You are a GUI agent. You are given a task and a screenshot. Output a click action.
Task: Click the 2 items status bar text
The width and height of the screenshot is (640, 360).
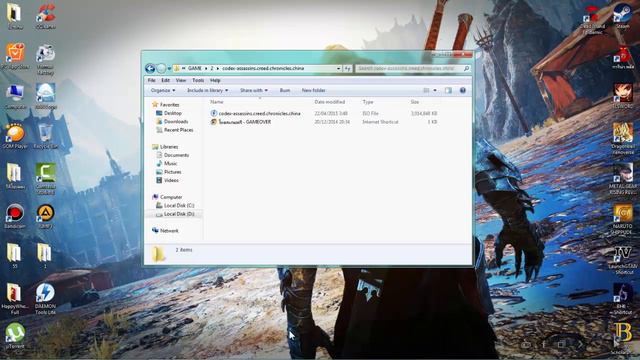click(184, 250)
